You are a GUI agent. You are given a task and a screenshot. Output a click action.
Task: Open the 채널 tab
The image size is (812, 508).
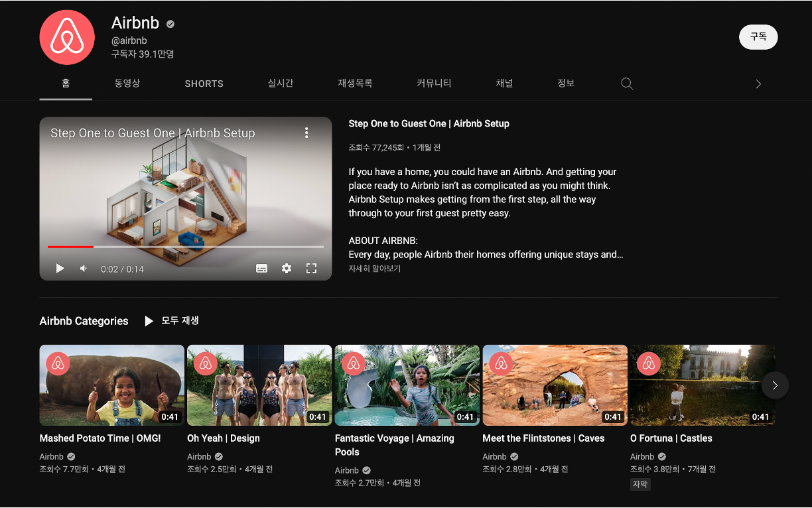pyautogui.click(x=504, y=84)
